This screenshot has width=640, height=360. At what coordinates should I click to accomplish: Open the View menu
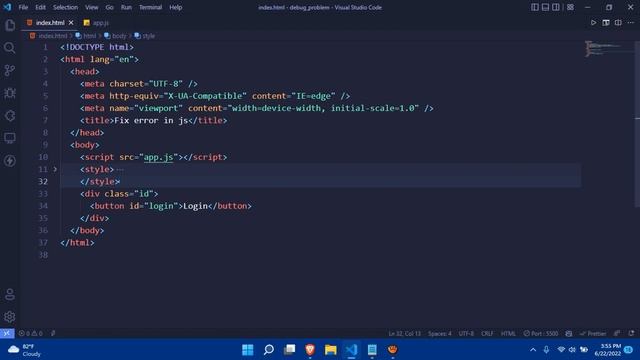(91, 7)
